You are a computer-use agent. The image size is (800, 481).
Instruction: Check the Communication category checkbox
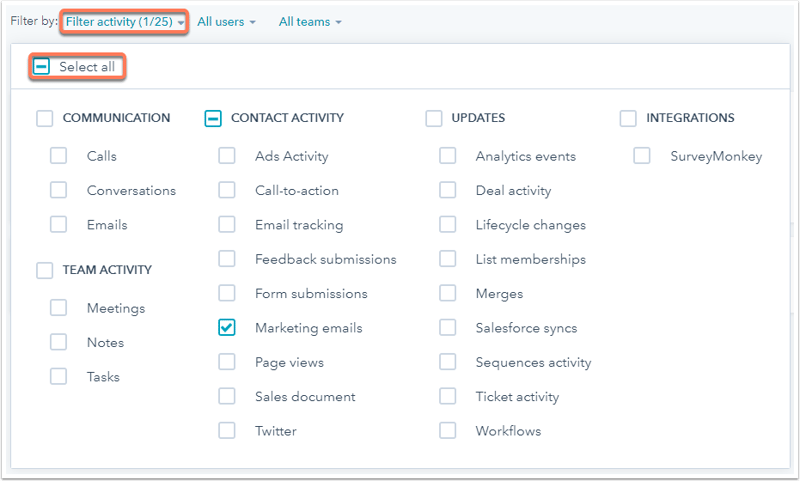click(45, 118)
